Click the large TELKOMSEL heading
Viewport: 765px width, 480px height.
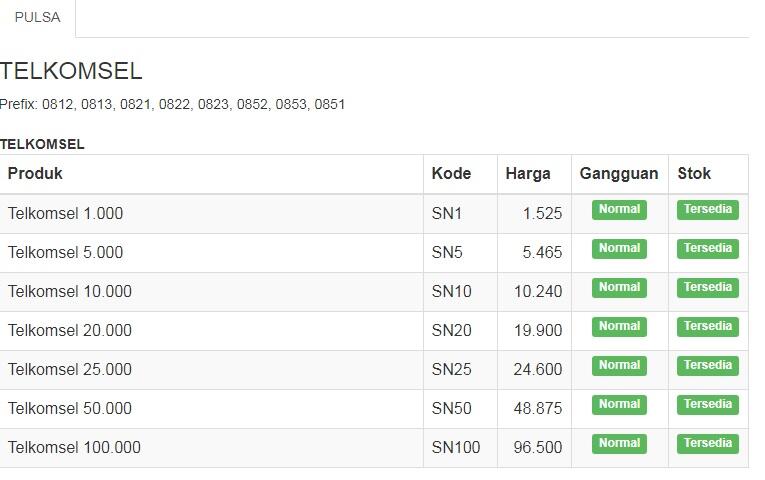pos(71,71)
